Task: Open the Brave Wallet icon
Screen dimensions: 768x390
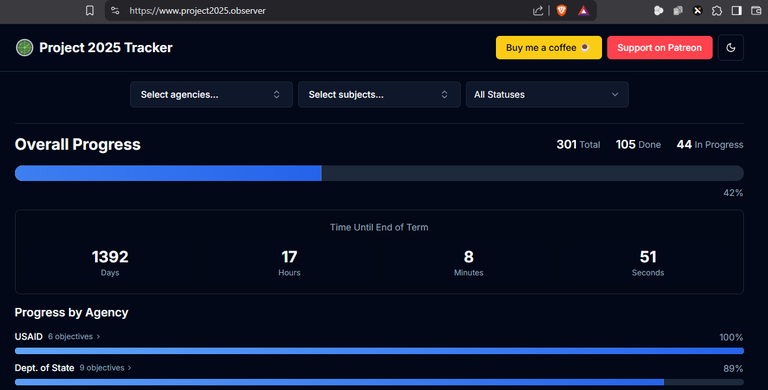Action: pos(756,10)
